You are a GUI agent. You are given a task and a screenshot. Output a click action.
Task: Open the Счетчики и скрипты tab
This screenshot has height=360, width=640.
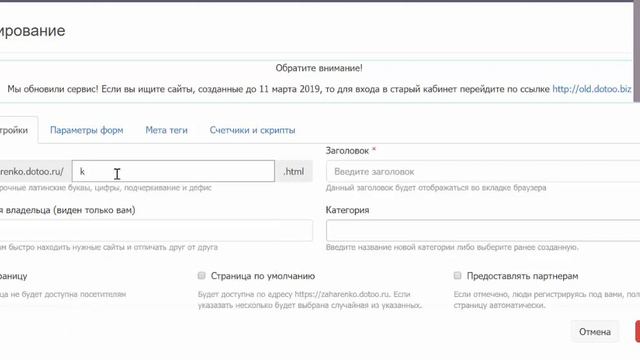pyautogui.click(x=252, y=130)
